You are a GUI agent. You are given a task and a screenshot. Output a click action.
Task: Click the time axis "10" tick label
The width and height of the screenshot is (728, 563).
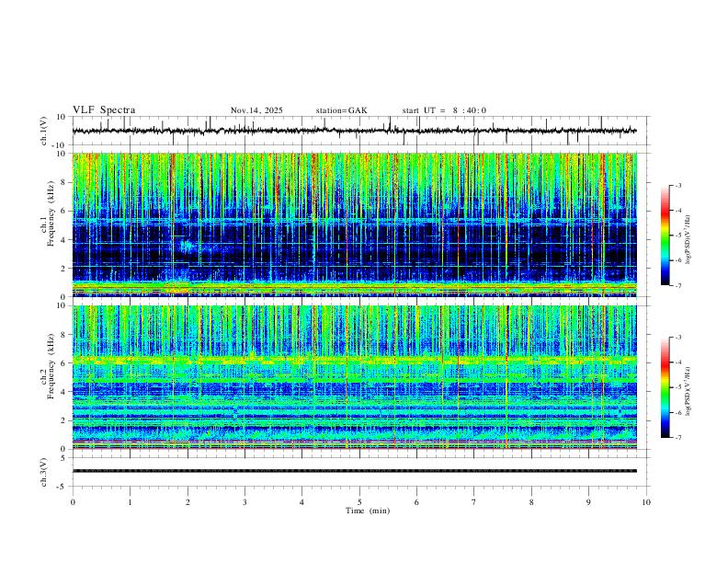click(646, 502)
